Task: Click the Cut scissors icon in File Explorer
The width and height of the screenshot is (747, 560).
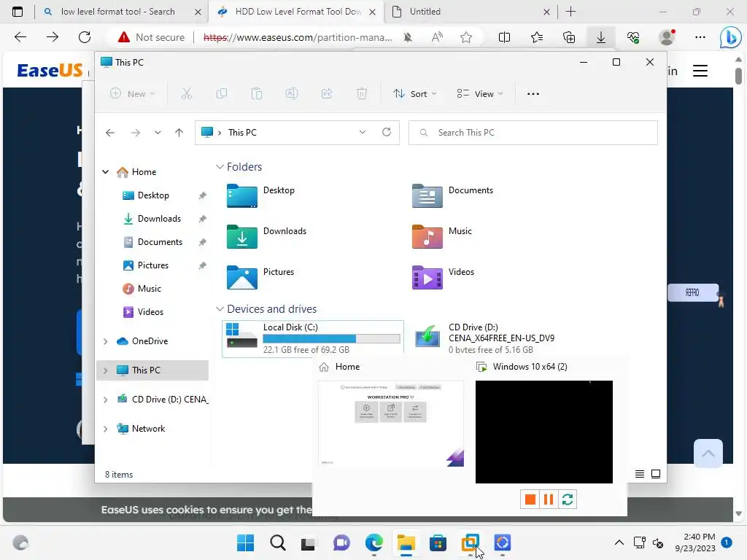Action: 186,94
